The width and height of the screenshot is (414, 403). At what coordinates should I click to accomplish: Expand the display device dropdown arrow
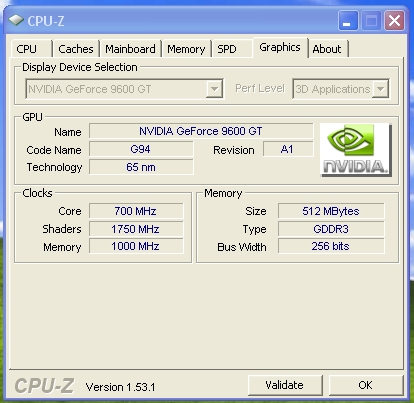point(214,89)
